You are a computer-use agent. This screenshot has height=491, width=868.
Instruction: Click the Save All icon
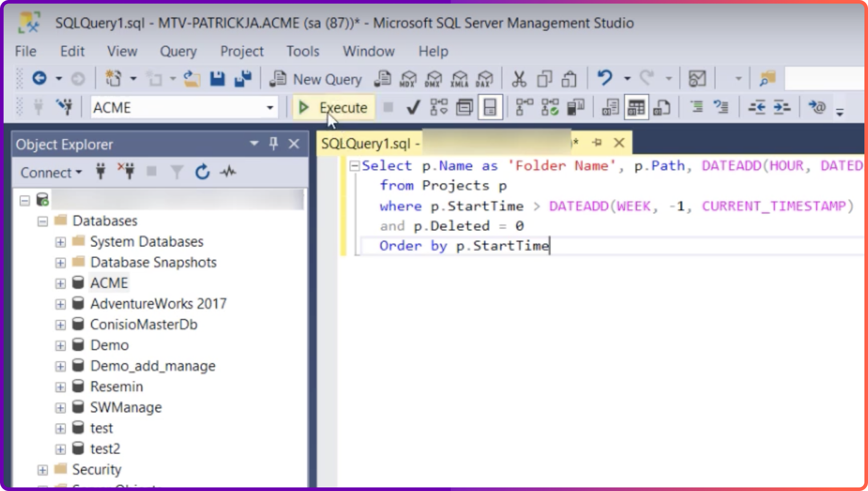pos(243,79)
